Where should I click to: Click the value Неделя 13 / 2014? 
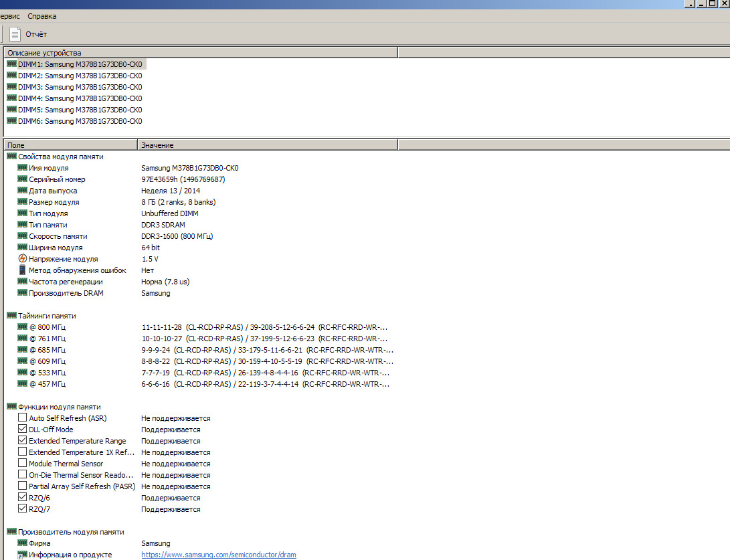(171, 191)
